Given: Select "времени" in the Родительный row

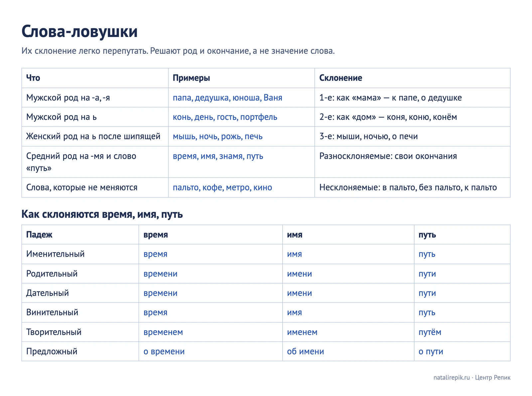Looking at the screenshot, I should tap(161, 274).
